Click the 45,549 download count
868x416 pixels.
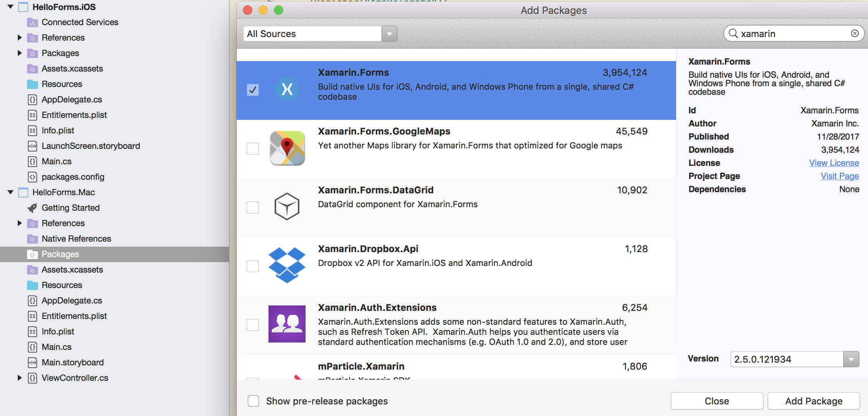pyautogui.click(x=632, y=131)
